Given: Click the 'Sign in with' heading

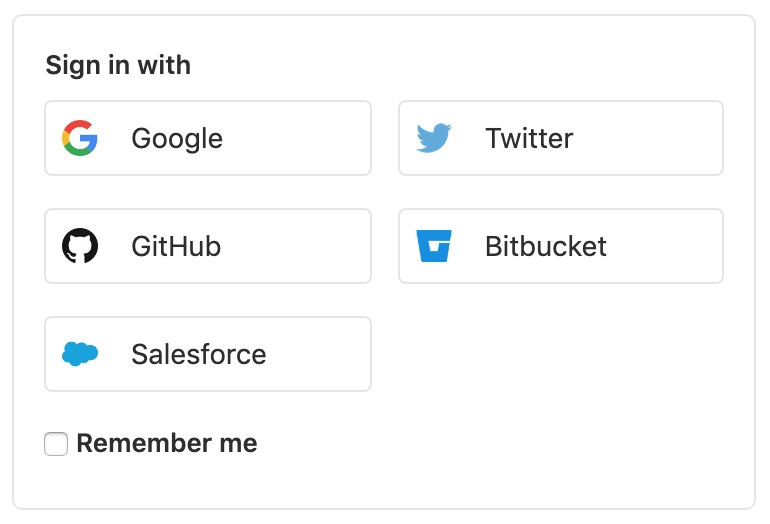Looking at the screenshot, I should pyautogui.click(x=118, y=66).
